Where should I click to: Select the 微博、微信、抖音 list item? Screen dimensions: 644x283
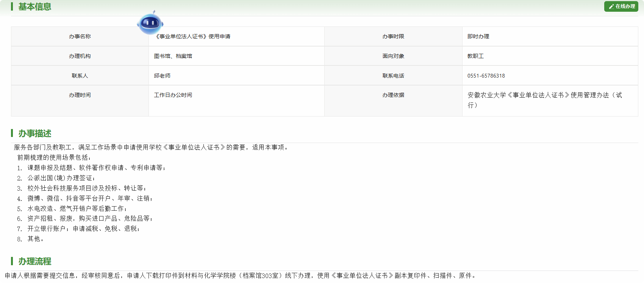coord(90,198)
